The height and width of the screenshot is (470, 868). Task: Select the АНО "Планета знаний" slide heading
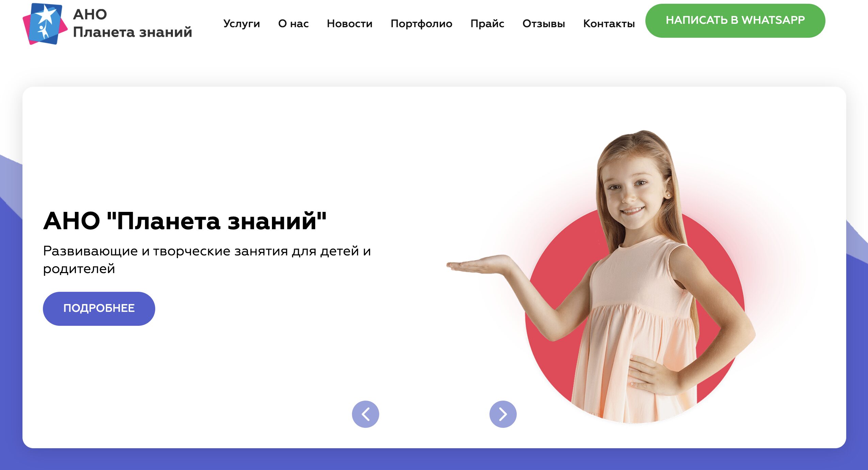click(185, 221)
